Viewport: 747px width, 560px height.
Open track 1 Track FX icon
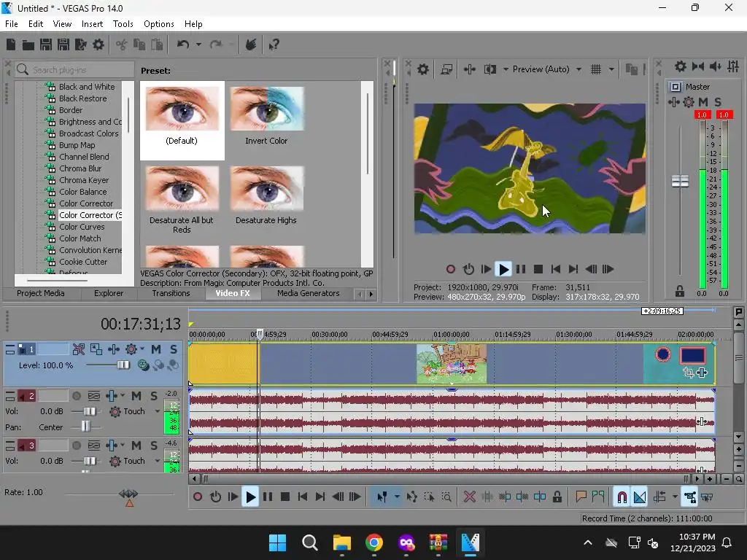(x=131, y=349)
